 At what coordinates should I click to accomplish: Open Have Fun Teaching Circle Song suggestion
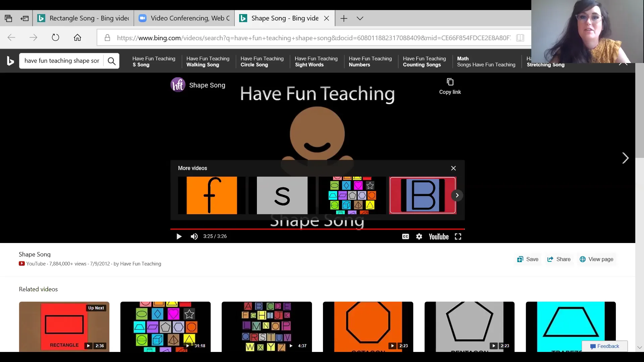[x=262, y=62]
